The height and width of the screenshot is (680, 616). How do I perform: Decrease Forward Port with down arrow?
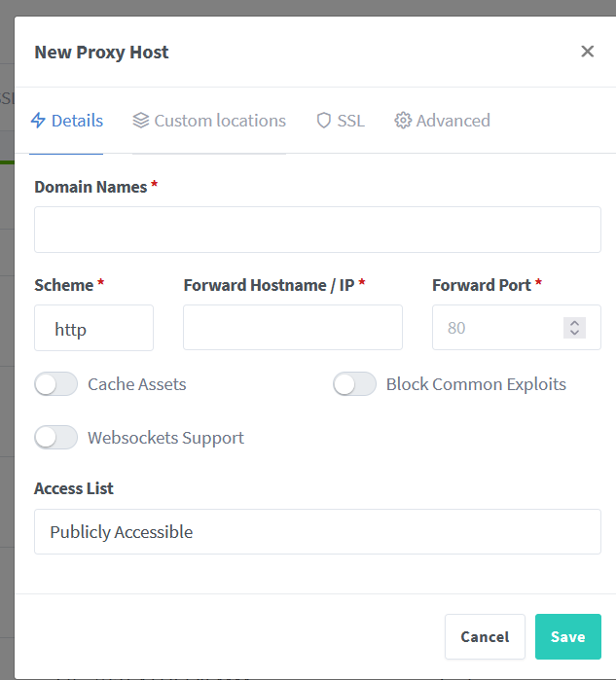pyautogui.click(x=574, y=333)
